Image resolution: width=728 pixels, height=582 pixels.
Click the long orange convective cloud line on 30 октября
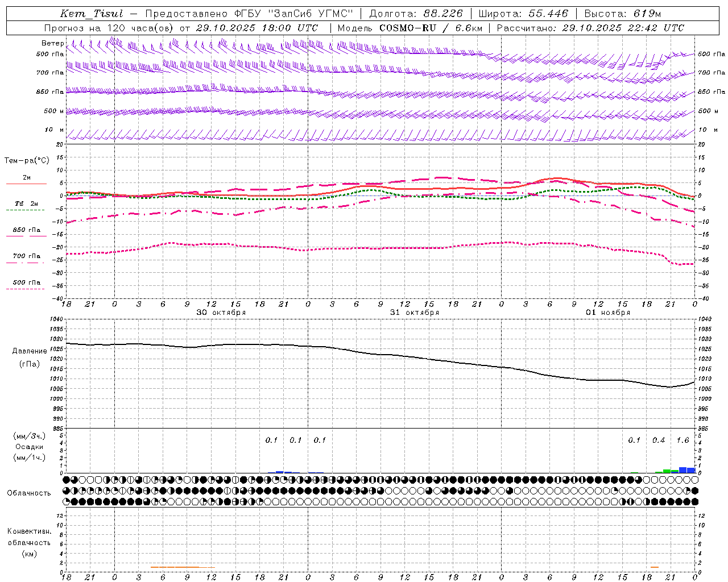[x=183, y=567]
